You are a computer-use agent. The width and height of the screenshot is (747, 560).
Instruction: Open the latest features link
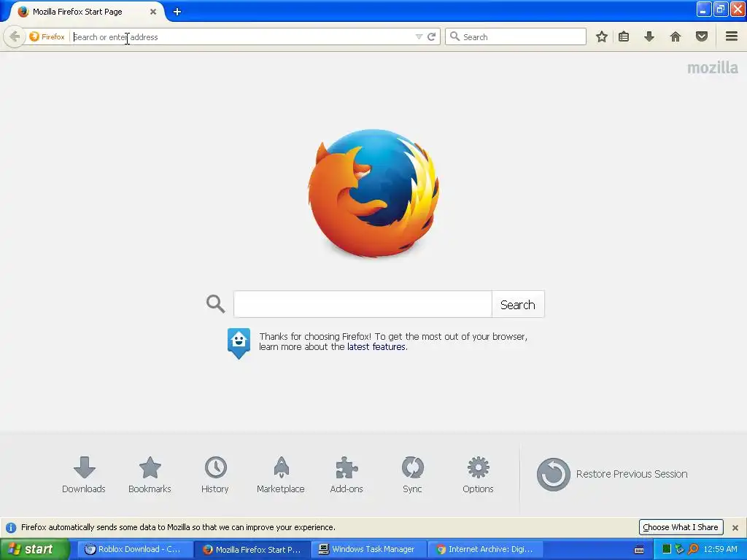click(376, 346)
